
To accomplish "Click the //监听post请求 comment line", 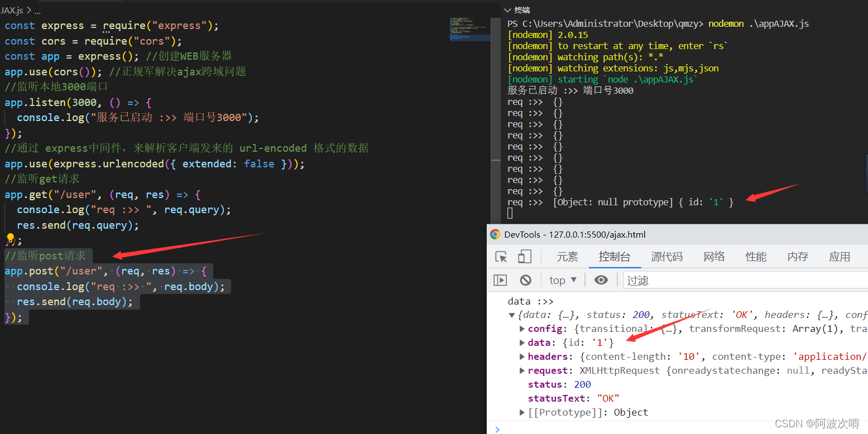I will 45,255.
